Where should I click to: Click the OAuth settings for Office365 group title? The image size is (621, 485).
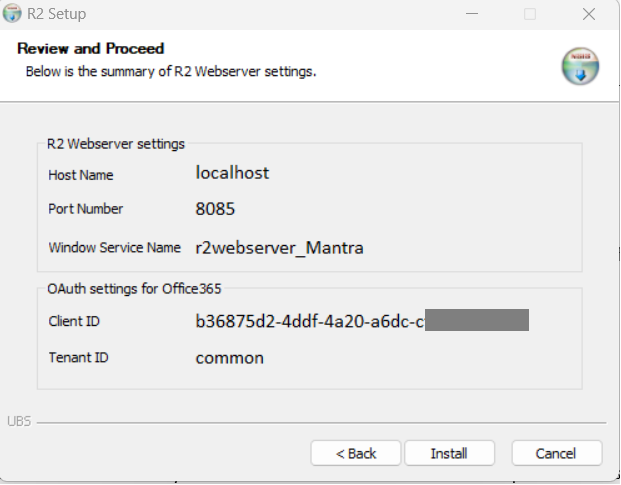point(134,289)
